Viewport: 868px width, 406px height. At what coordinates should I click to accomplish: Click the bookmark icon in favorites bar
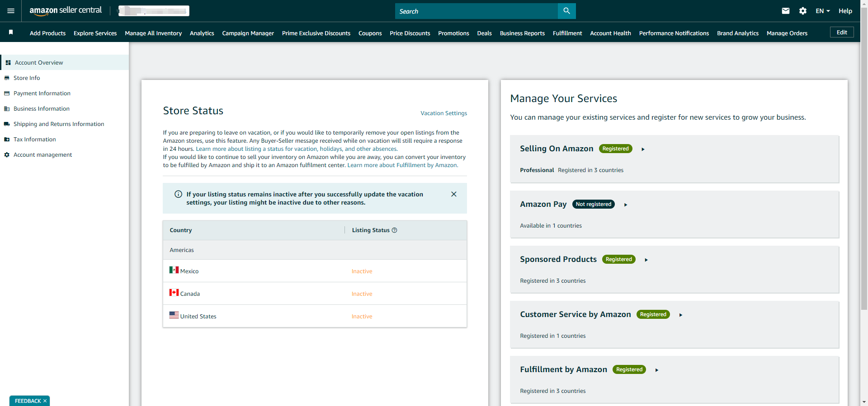[11, 32]
